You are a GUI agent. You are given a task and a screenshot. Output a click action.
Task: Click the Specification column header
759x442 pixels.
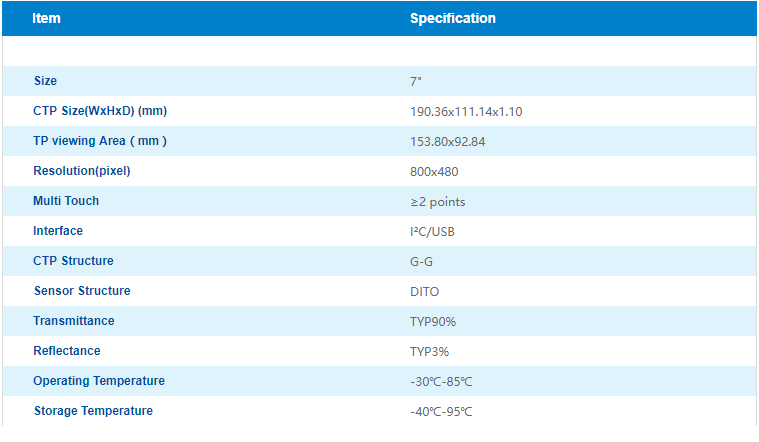pyautogui.click(x=453, y=18)
